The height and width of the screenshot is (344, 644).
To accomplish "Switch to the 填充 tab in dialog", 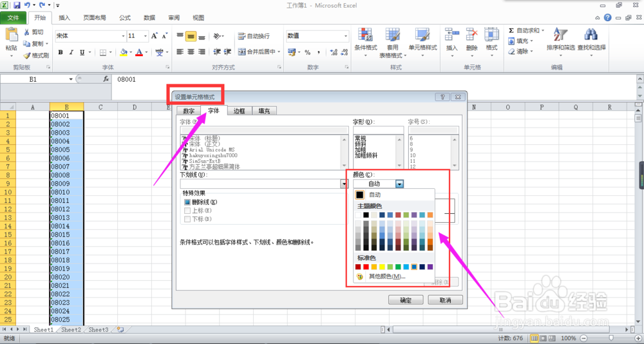I will [264, 111].
